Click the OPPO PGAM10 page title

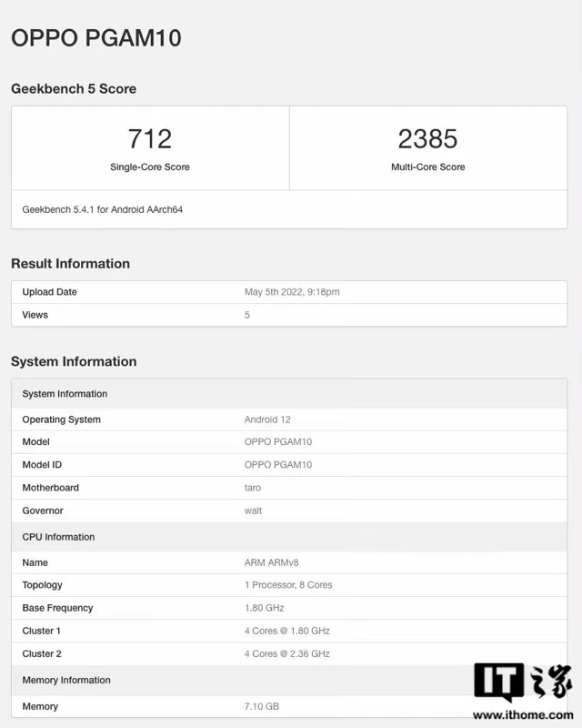(x=96, y=38)
